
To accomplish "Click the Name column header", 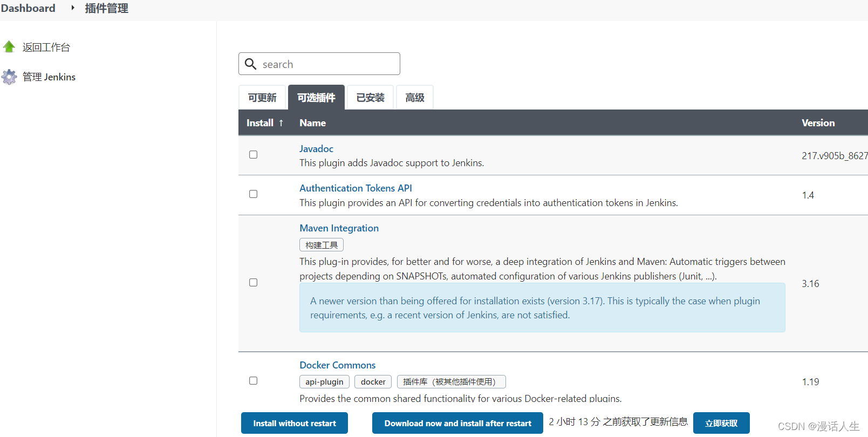I will pyautogui.click(x=312, y=123).
